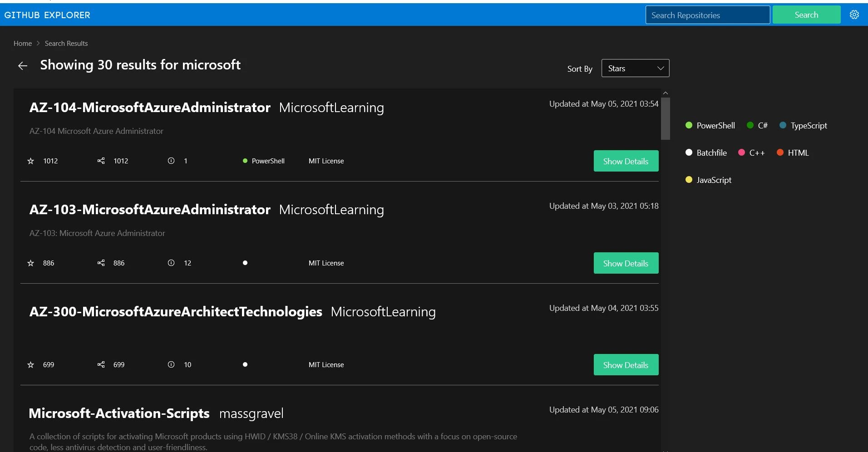
Task: Click fork icon for AZ-103 repository
Action: (x=101, y=263)
